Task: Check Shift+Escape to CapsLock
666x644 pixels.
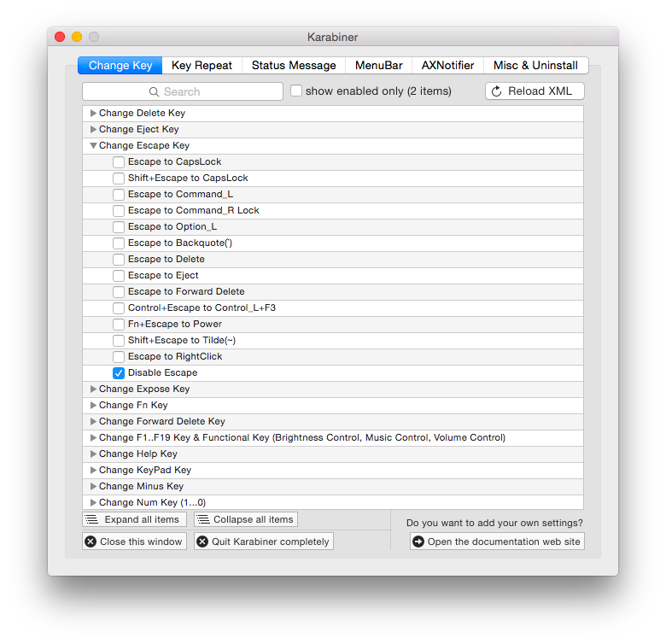Action: (119, 178)
